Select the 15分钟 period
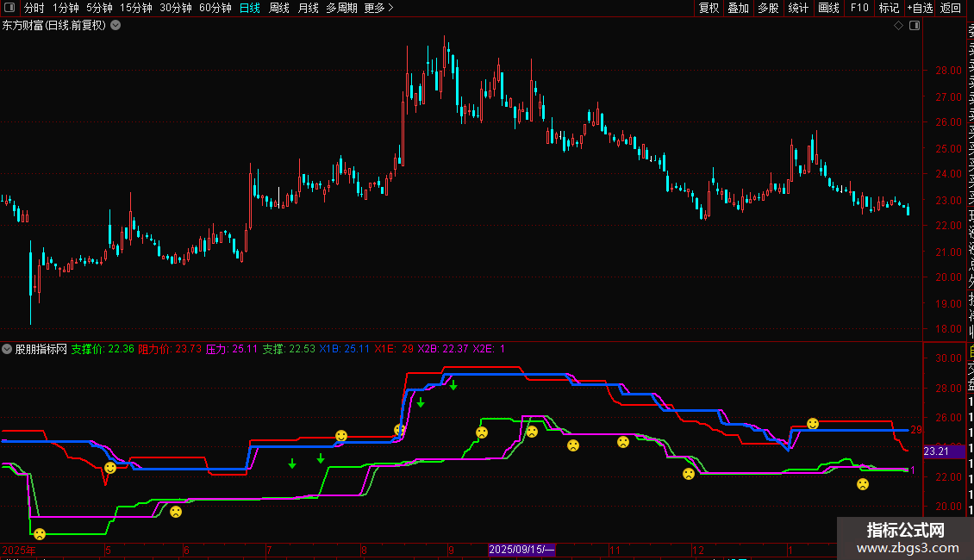 click(x=136, y=8)
